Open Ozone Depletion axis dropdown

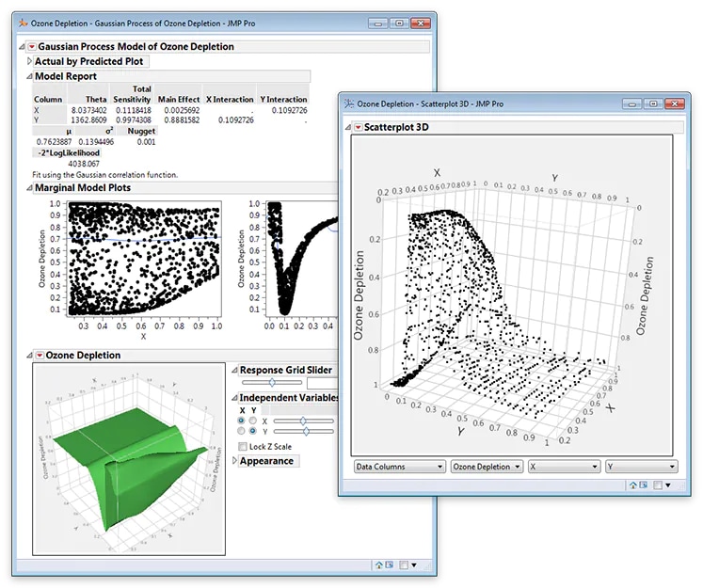[487, 467]
